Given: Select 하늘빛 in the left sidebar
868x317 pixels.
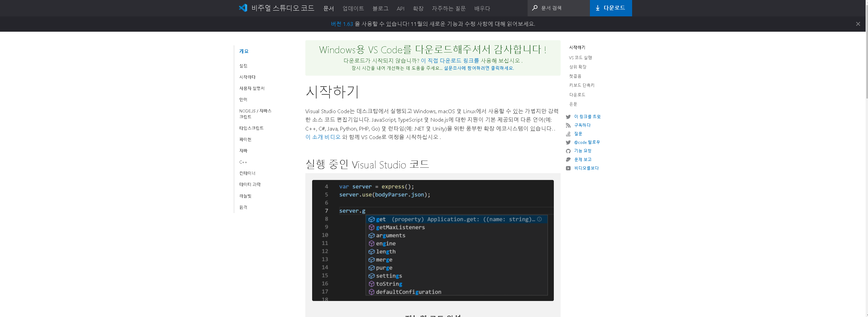Looking at the screenshot, I should coord(245,196).
